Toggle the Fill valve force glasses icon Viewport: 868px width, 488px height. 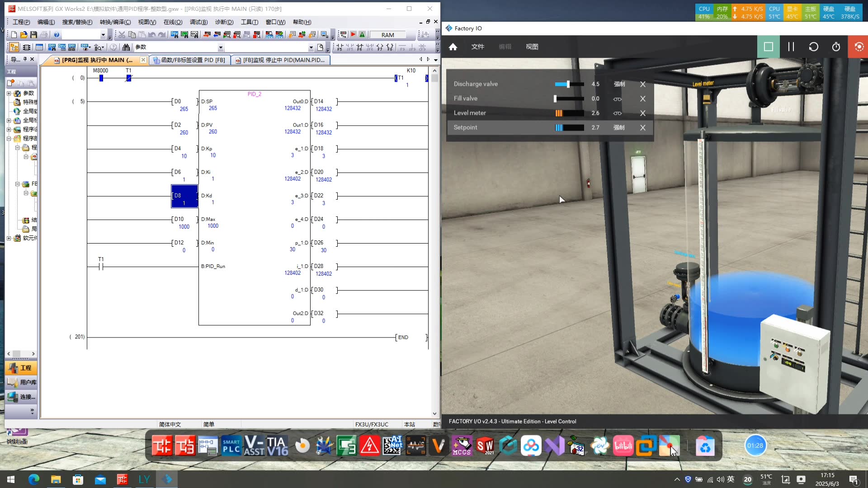coord(617,99)
